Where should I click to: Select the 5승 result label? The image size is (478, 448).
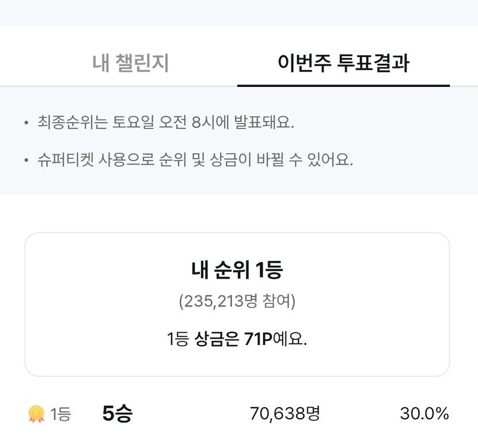coord(117,413)
